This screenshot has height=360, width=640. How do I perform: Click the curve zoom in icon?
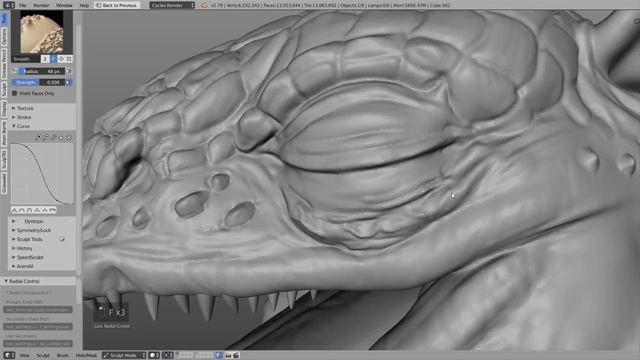38,138
